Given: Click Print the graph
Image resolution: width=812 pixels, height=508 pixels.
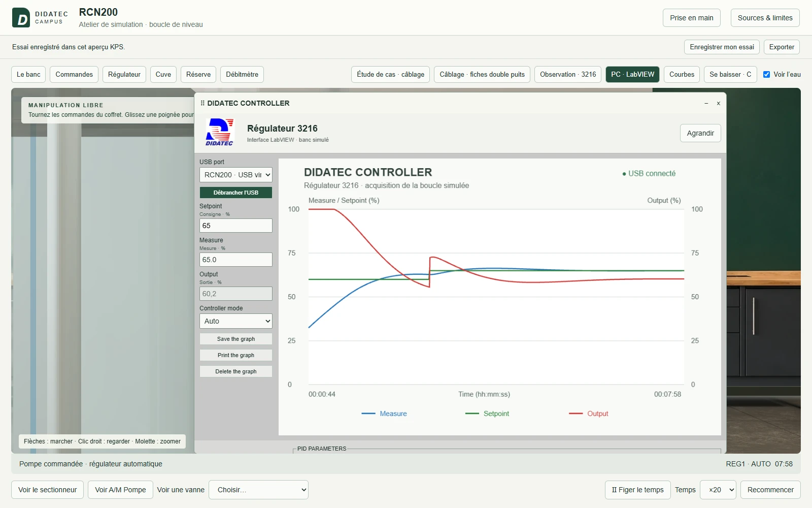Looking at the screenshot, I should 236,355.
